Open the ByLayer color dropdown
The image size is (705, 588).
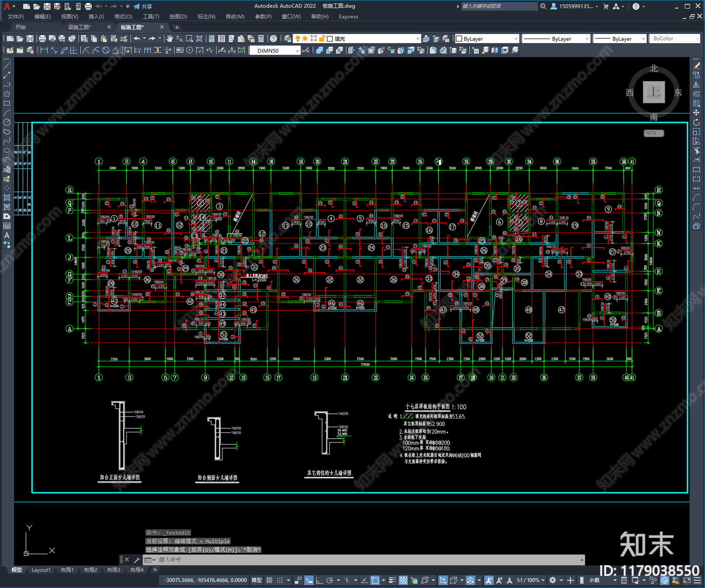tap(487, 39)
